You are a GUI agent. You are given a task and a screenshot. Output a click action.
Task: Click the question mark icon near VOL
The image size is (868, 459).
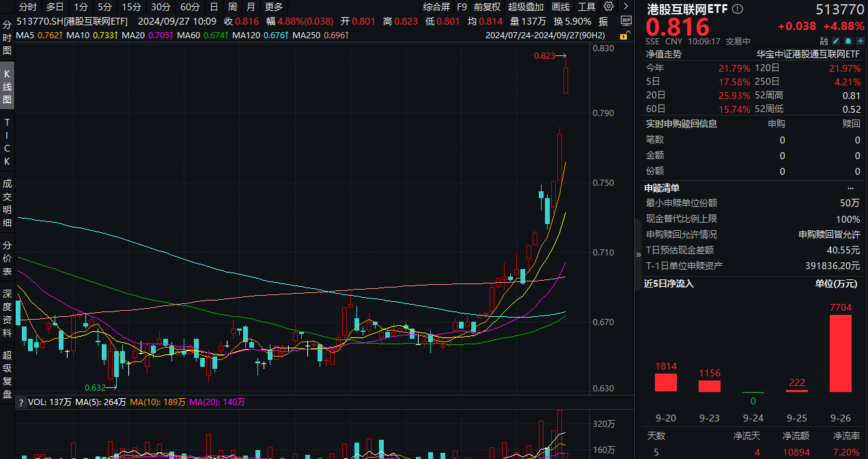22,402
